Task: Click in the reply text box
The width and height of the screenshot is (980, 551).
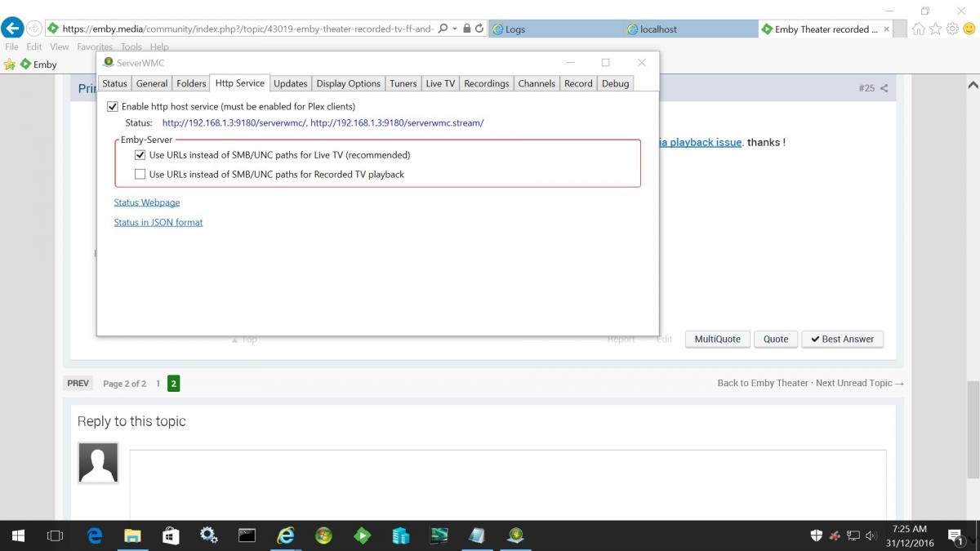Action: point(508,486)
